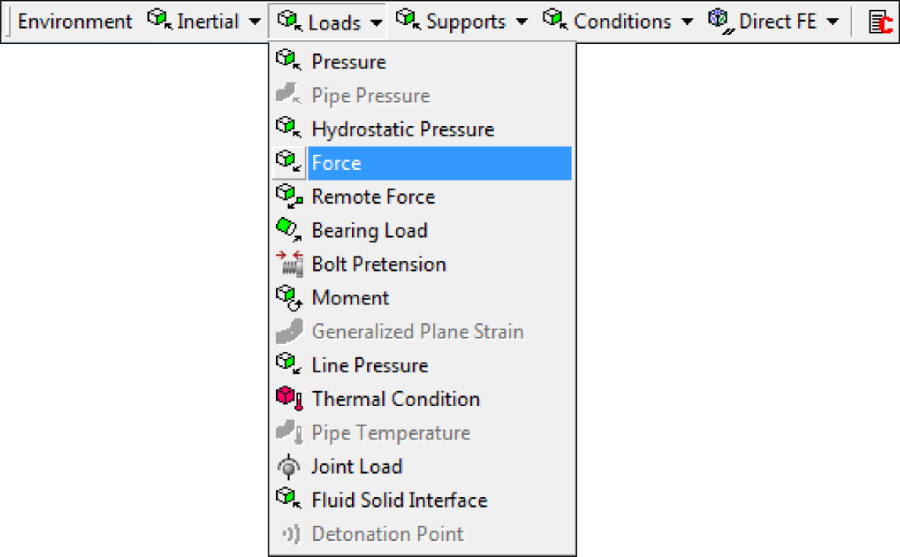Click the red C report icon in toolbar
900x557 pixels.
880,22
